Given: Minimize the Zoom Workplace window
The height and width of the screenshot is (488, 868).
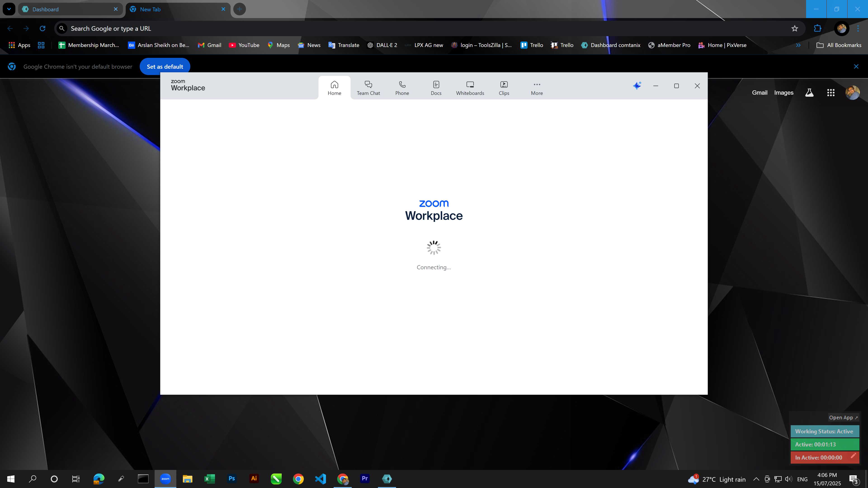Looking at the screenshot, I should click(655, 86).
